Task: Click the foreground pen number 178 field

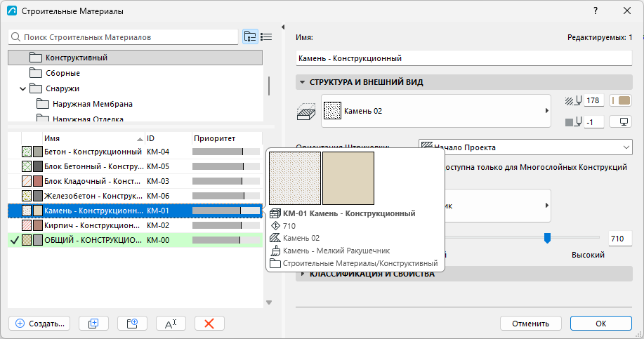Action: (x=593, y=100)
